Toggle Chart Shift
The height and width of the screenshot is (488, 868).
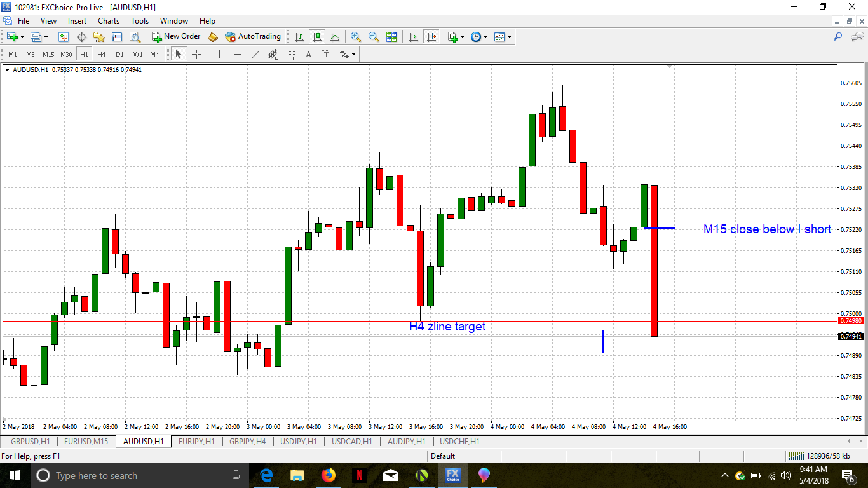[x=431, y=37]
